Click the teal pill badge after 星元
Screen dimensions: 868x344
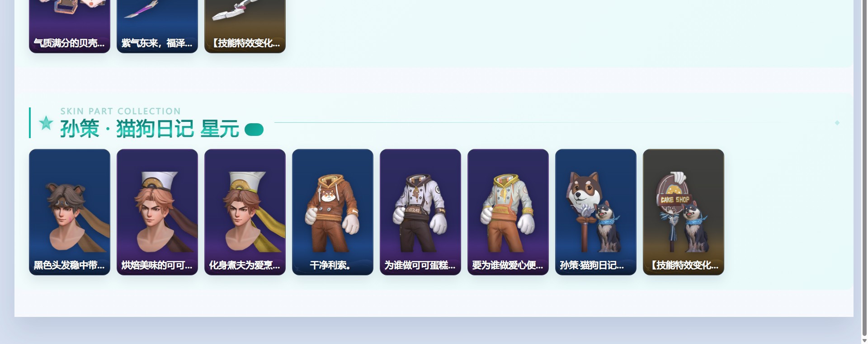pos(254,130)
